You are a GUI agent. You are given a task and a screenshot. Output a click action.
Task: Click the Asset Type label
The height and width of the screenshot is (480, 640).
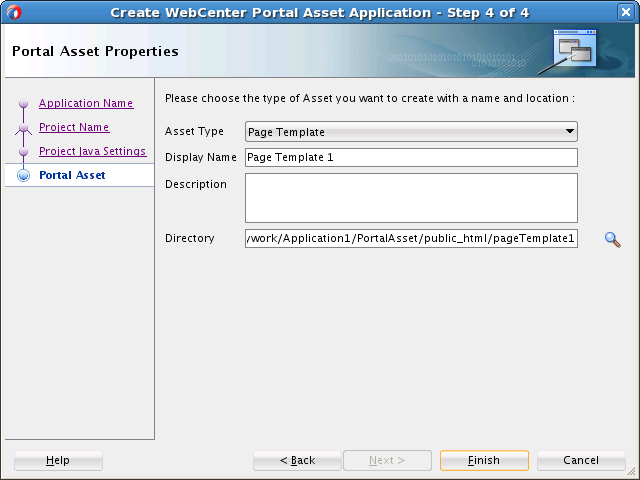coord(194,131)
